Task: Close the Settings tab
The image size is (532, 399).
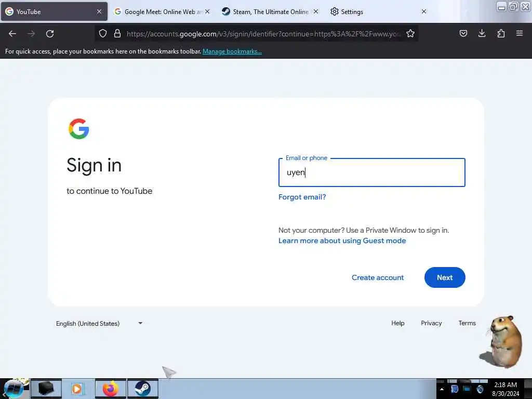Action: (424, 11)
